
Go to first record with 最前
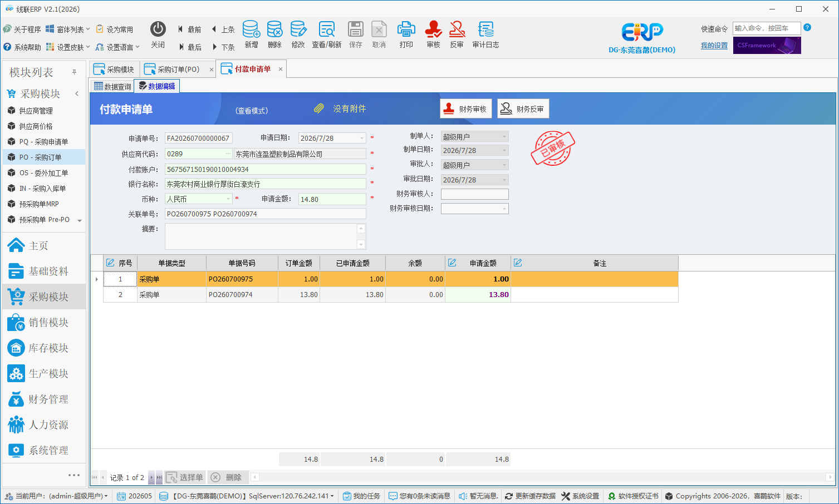[189, 29]
